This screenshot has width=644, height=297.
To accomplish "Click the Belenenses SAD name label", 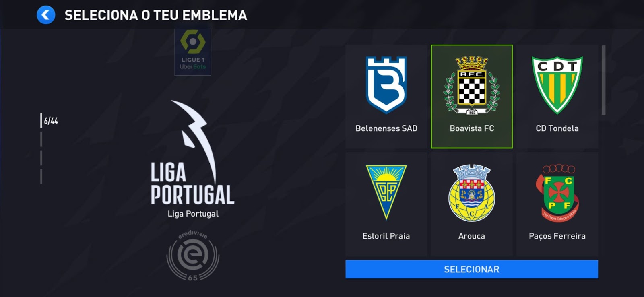I will pyautogui.click(x=386, y=128).
